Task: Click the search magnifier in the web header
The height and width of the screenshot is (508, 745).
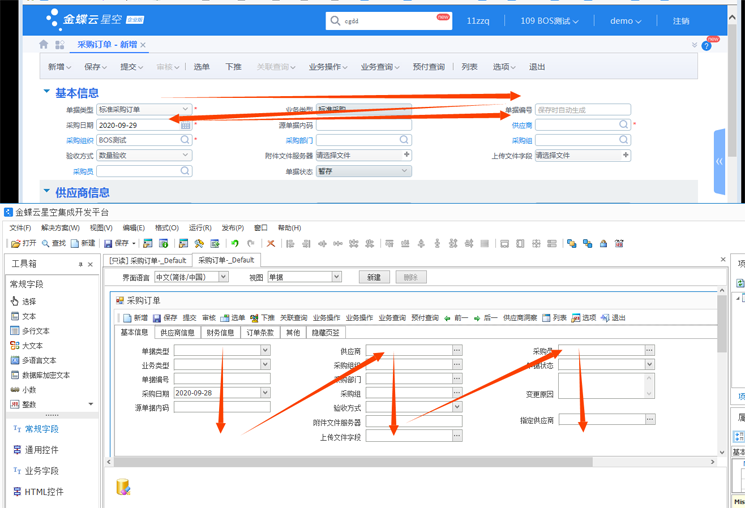Action: pyautogui.click(x=335, y=21)
